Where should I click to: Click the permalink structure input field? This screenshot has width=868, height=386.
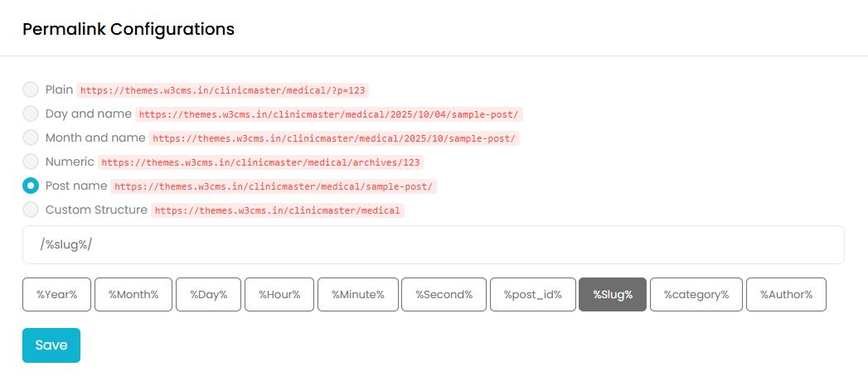pyautogui.click(x=433, y=245)
